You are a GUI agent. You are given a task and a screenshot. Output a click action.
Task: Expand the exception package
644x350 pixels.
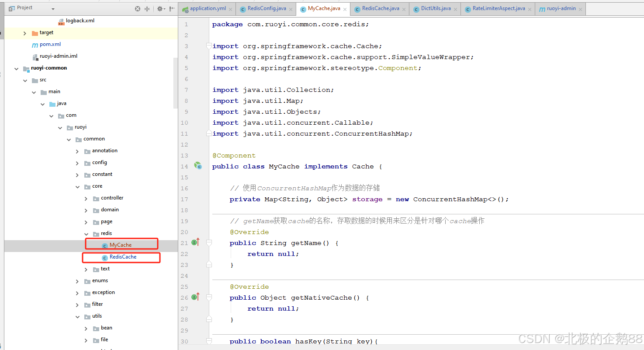77,293
